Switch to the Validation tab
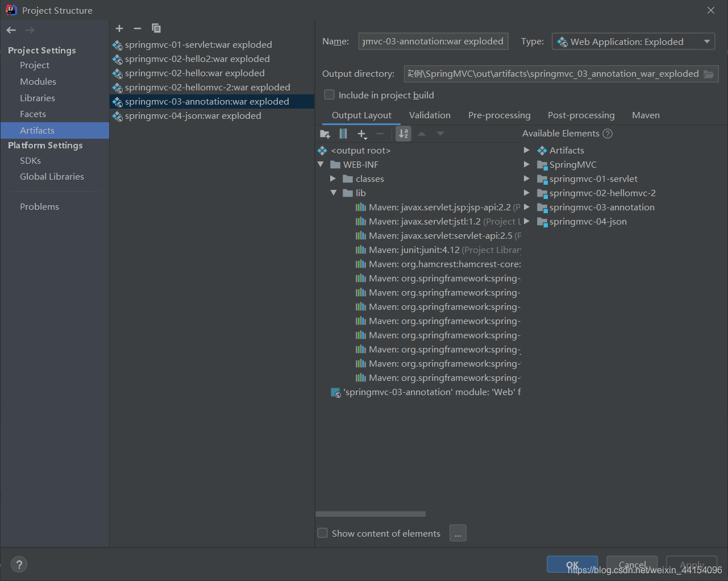The width and height of the screenshot is (728, 581). pos(430,115)
